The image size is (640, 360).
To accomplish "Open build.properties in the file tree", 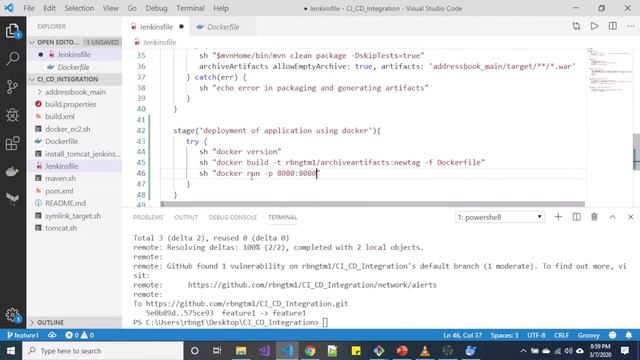I will point(71,104).
